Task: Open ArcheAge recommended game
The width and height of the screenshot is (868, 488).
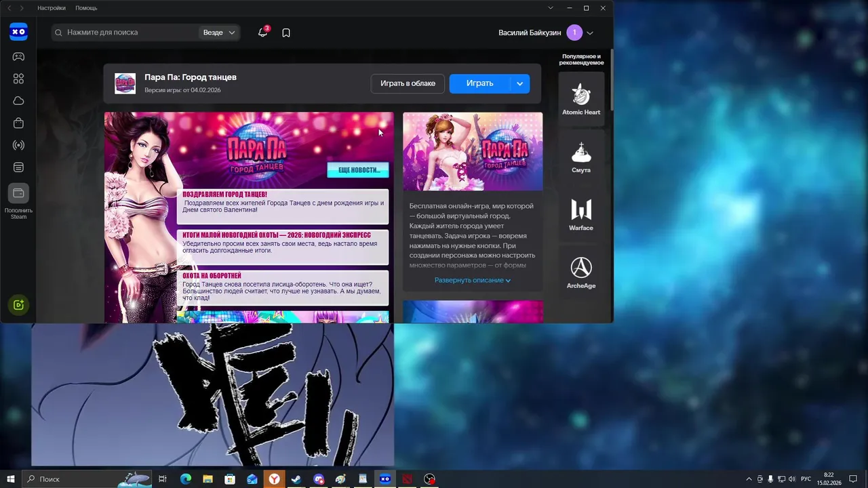Action: (x=581, y=272)
